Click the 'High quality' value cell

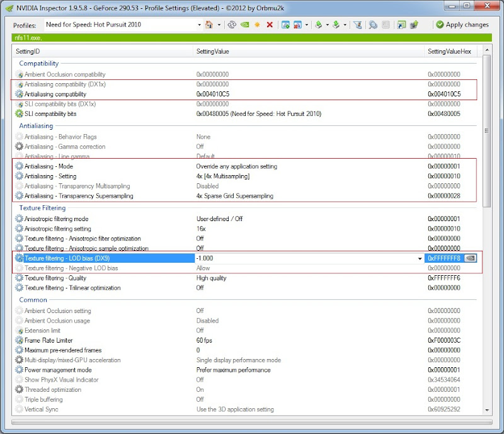click(x=211, y=278)
